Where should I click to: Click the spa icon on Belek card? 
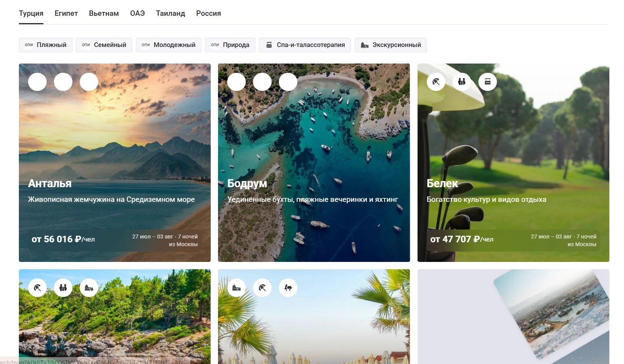487,82
